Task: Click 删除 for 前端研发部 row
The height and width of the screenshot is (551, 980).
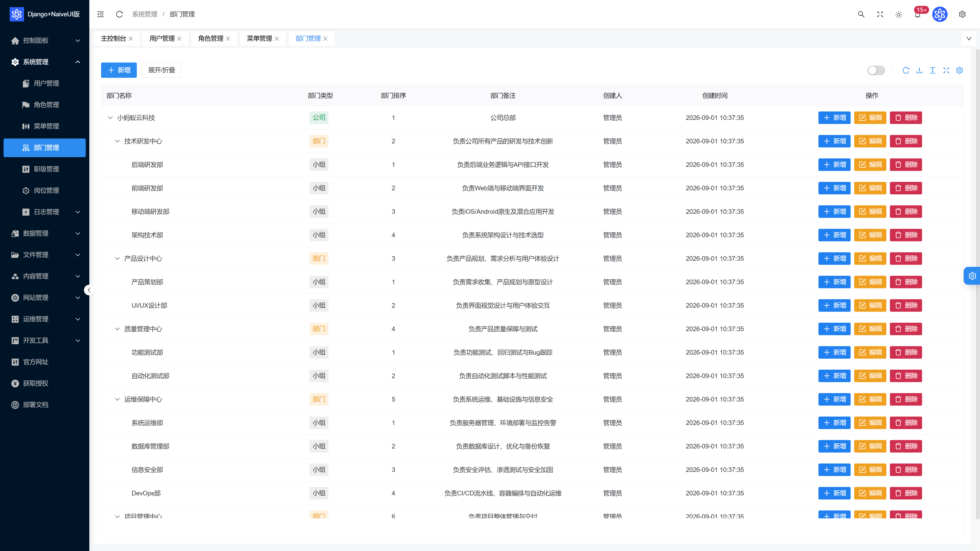Action: pos(906,188)
